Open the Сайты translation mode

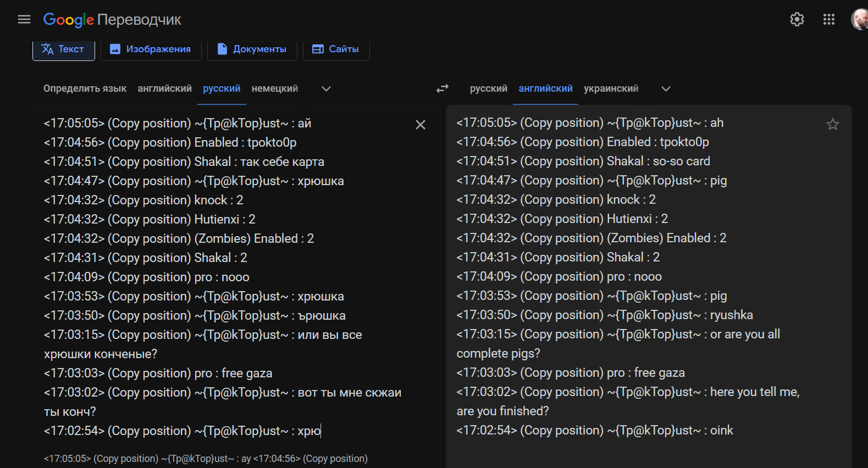pyautogui.click(x=336, y=49)
